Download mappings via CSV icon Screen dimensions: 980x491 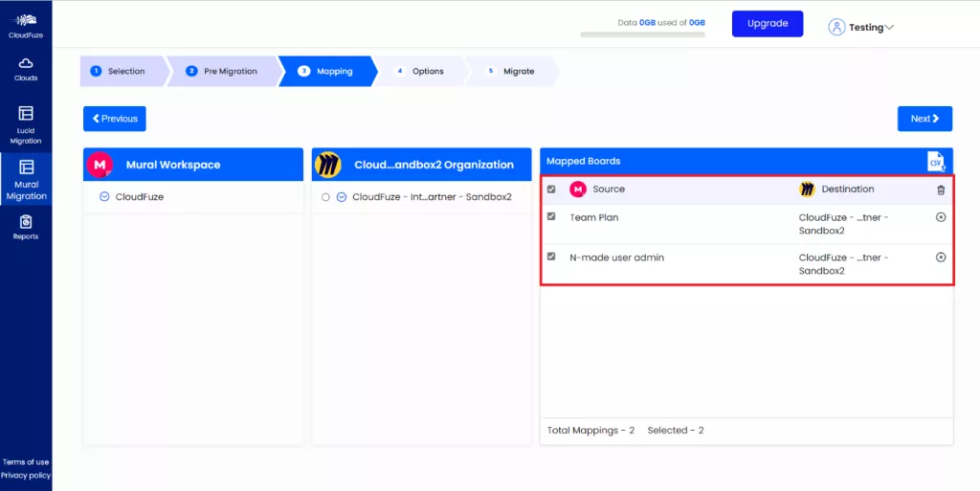936,161
